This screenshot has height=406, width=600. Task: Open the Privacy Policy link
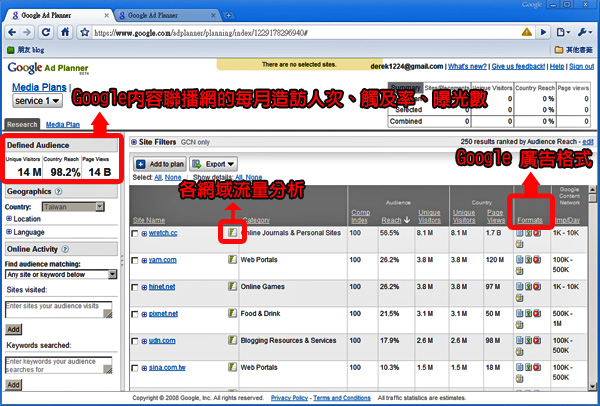(x=289, y=398)
